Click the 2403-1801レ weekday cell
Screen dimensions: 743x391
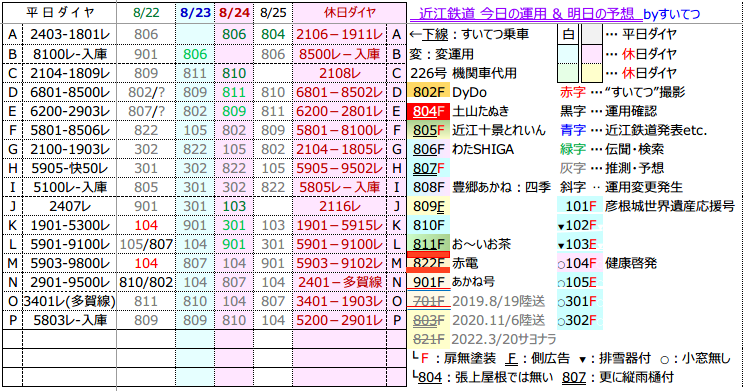tap(70, 34)
